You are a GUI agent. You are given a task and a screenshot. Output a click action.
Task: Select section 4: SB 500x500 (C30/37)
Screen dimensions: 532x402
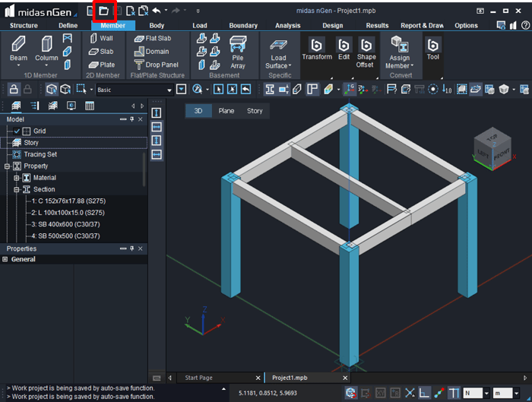coord(66,236)
